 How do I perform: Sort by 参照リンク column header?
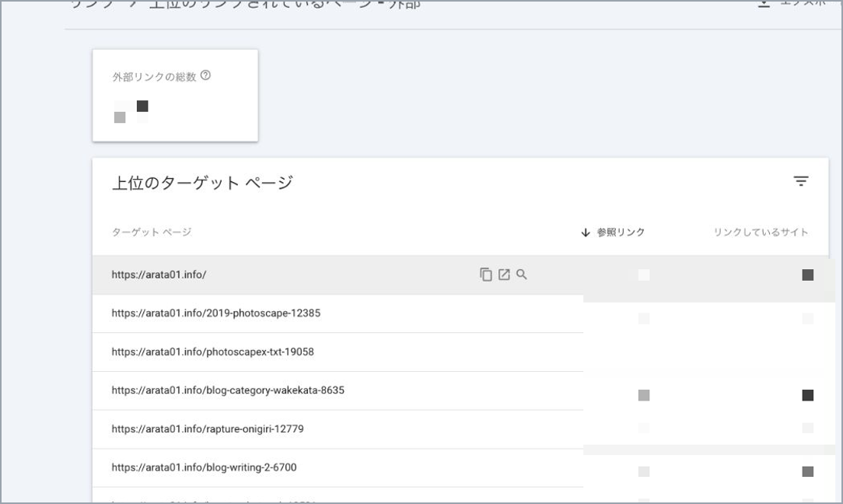621,233
